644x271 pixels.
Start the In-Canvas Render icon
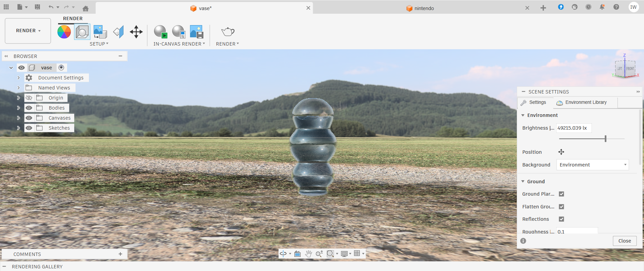tap(160, 32)
